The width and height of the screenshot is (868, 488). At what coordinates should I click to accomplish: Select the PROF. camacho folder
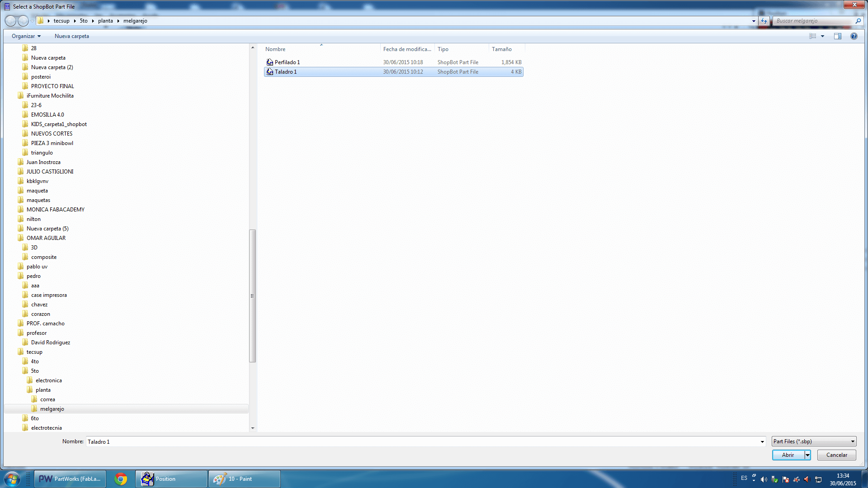point(45,324)
